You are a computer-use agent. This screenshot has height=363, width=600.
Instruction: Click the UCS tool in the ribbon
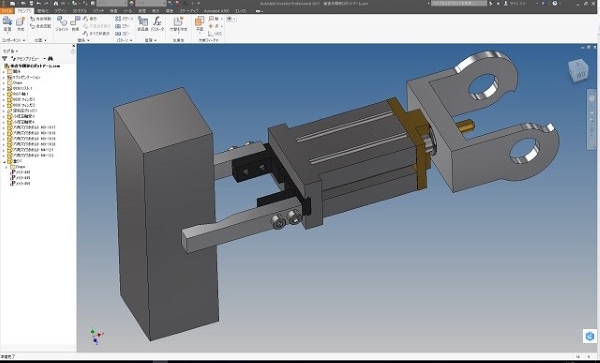215,34
